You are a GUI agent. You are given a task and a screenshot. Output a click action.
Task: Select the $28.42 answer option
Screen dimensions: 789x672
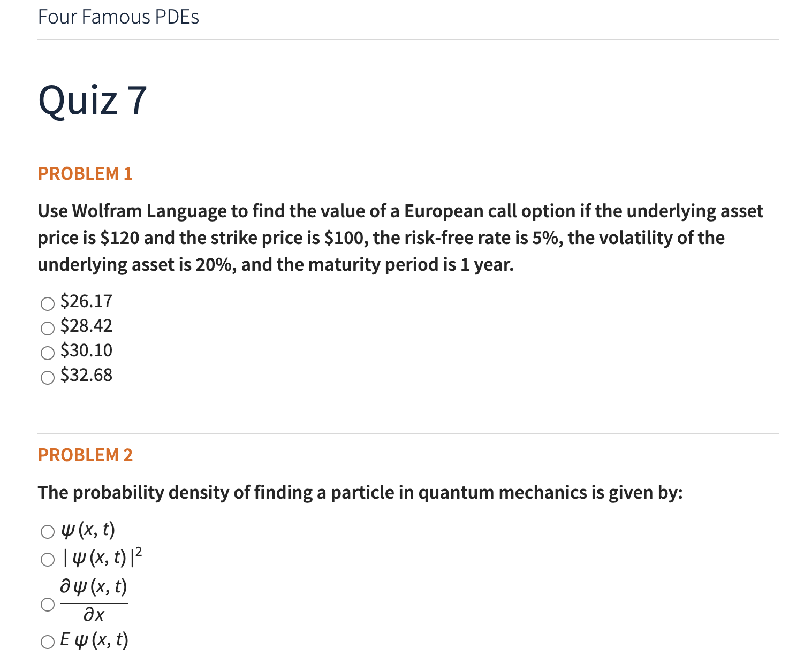click(x=47, y=327)
